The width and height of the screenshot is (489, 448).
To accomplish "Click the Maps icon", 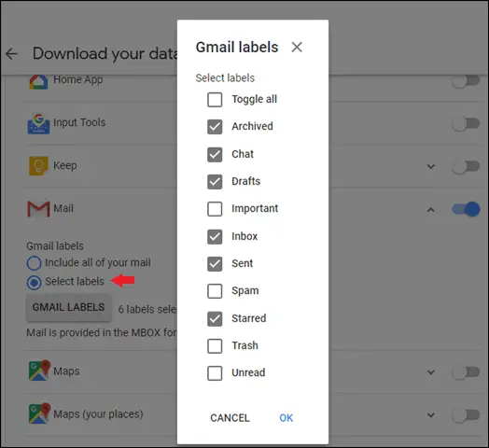I will pos(39,371).
